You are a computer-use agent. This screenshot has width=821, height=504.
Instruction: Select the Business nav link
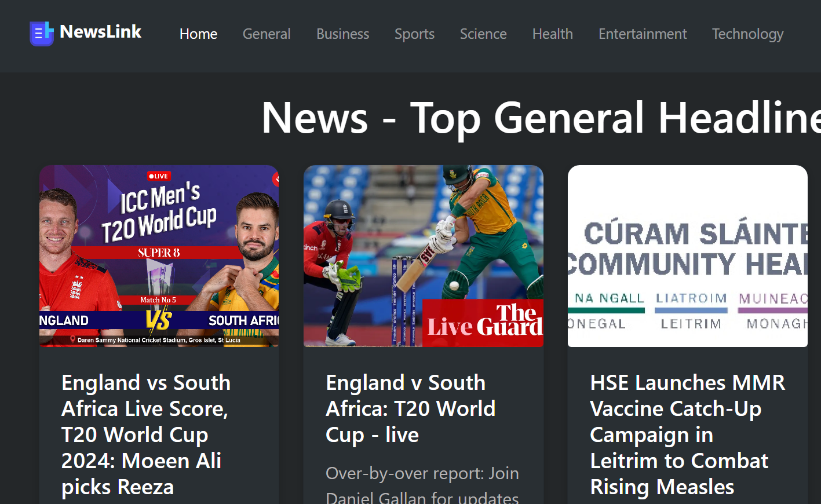342,34
